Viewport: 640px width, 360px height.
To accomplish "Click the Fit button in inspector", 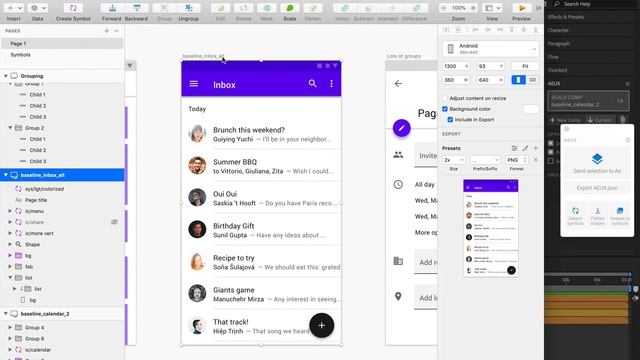I will [x=525, y=66].
